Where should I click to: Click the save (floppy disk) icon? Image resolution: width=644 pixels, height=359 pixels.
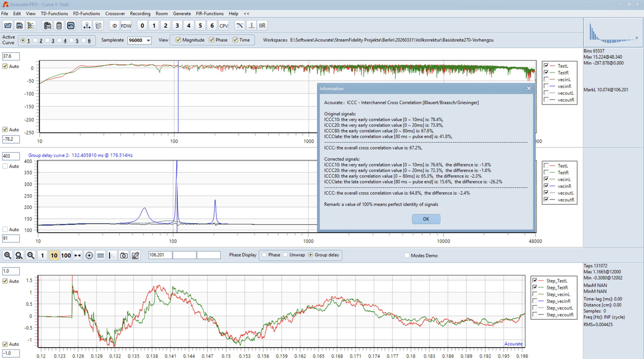coord(19,26)
